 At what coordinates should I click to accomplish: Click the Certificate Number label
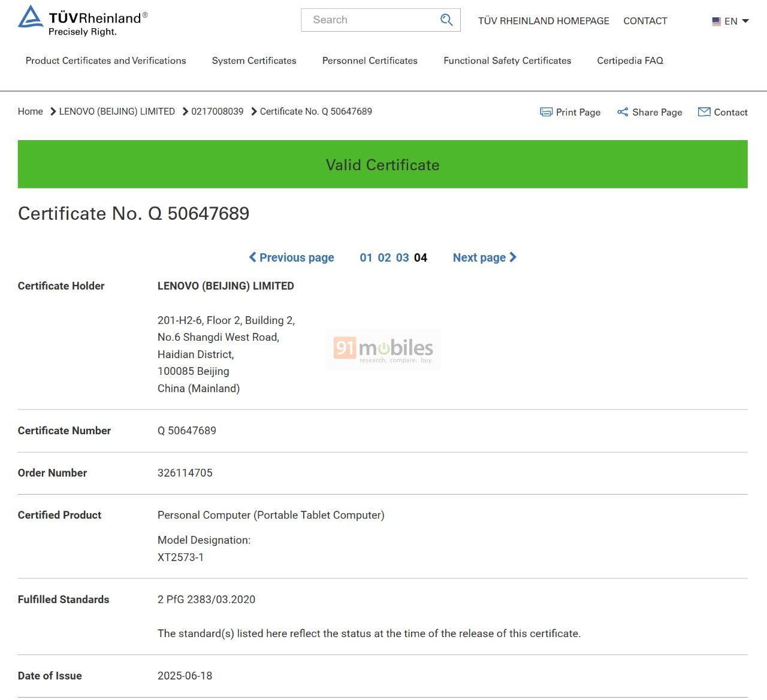64,431
